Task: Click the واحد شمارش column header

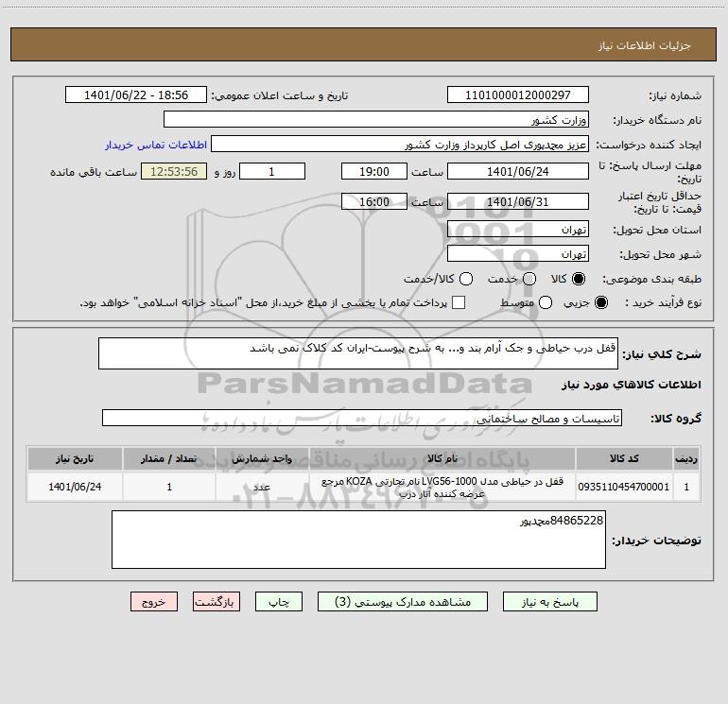Action: click(262, 458)
